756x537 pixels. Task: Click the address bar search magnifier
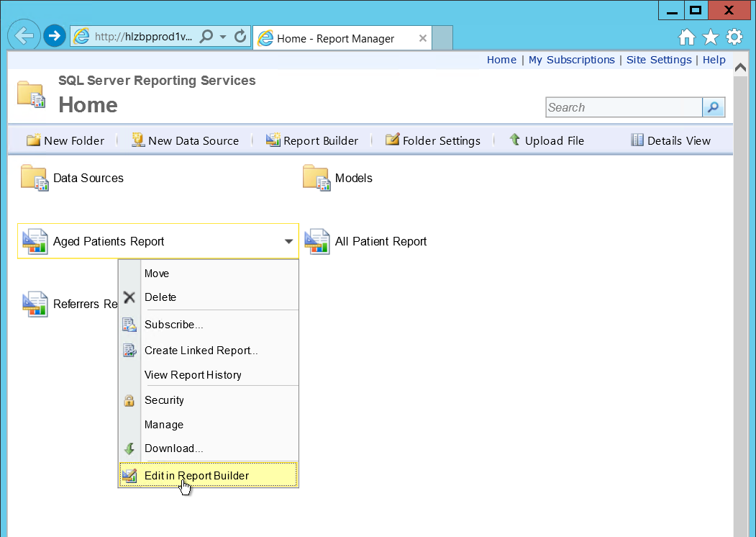coord(206,36)
